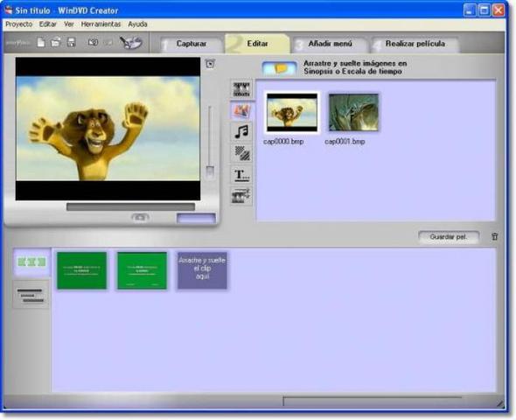
Task: Switch to the Añadir menú tab
Action: coord(330,44)
